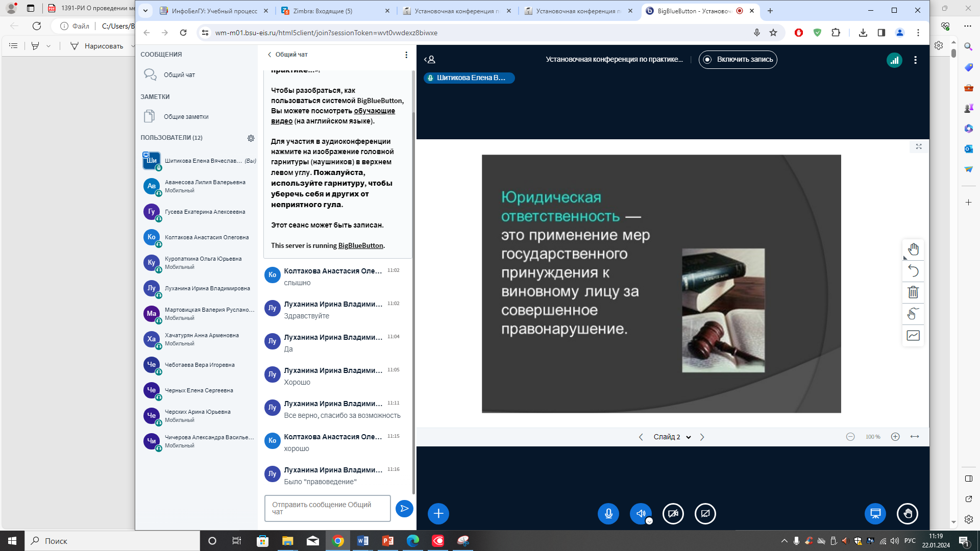980x551 pixels.
Task: Raise hand in the conference
Action: pyautogui.click(x=908, y=513)
